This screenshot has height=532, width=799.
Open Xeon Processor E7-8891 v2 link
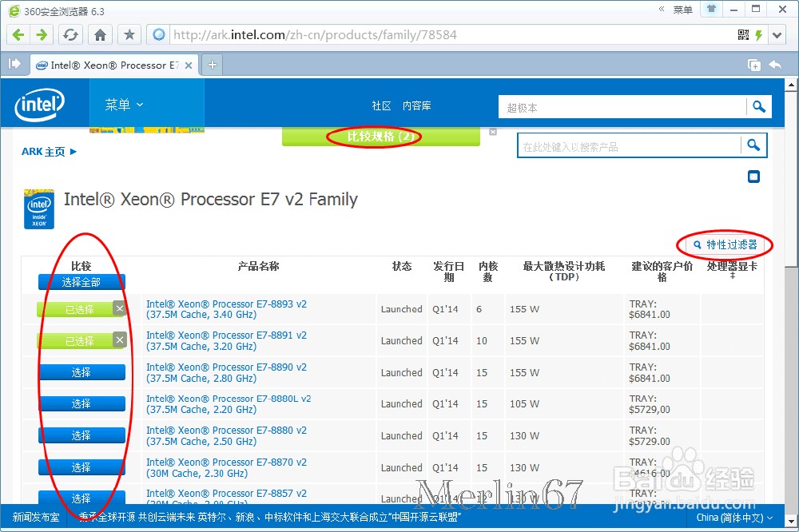coord(226,341)
